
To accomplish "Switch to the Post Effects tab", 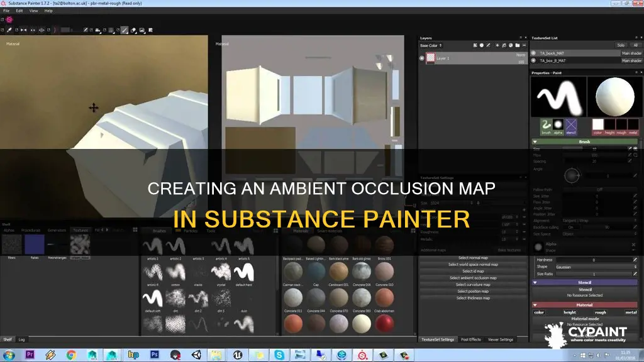I will pyautogui.click(x=470, y=339).
